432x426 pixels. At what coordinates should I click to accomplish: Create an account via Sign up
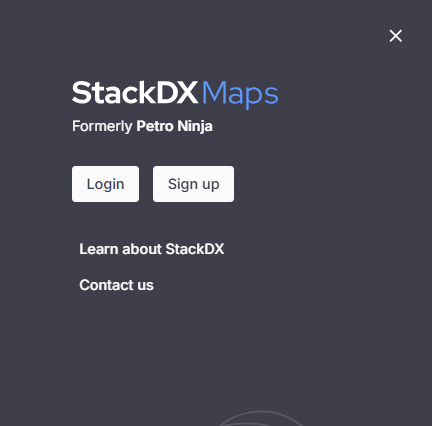pyautogui.click(x=193, y=184)
